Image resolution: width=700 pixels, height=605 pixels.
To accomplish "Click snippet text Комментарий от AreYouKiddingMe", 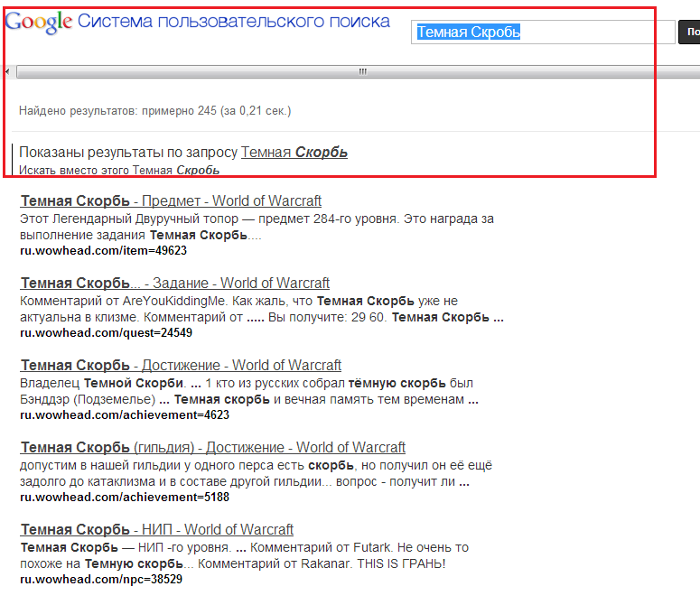I will (x=123, y=301).
